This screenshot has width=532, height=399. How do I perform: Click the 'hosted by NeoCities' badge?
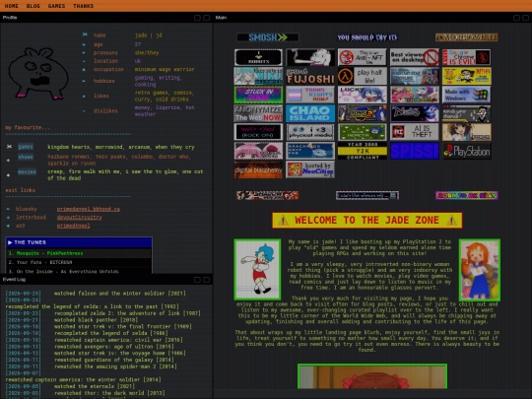point(310,169)
